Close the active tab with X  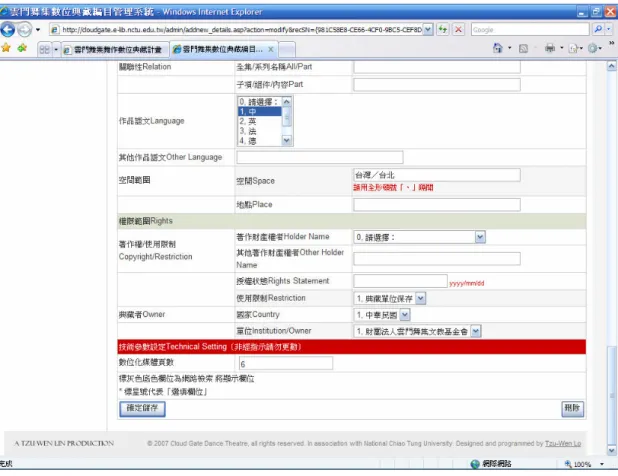coord(271,49)
